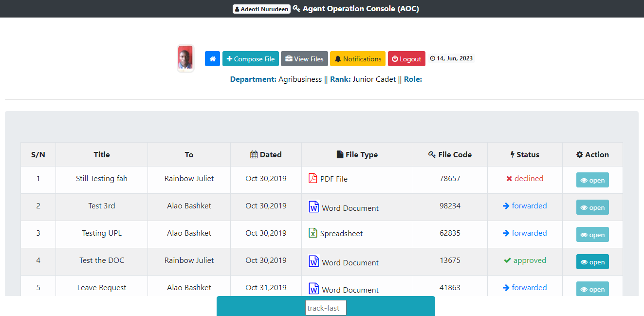This screenshot has width=644, height=316.
Task: Click calendar icon in Dated header
Action: [x=254, y=154]
